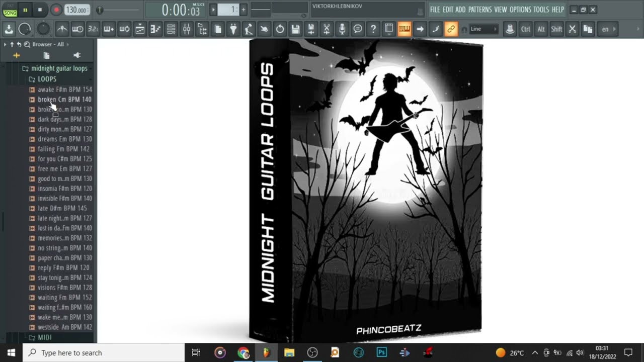Arm the red record button
The height and width of the screenshot is (362, 644).
coord(56,10)
